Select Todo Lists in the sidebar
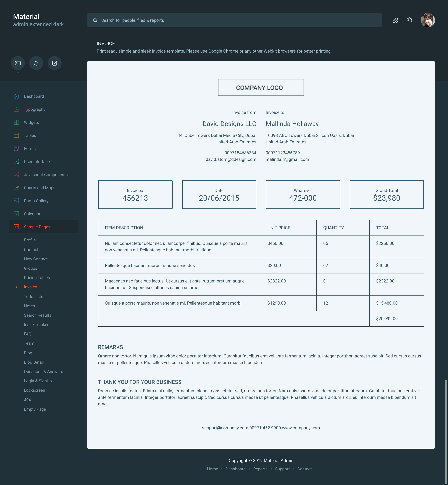The width and height of the screenshot is (448, 485). coord(33,297)
